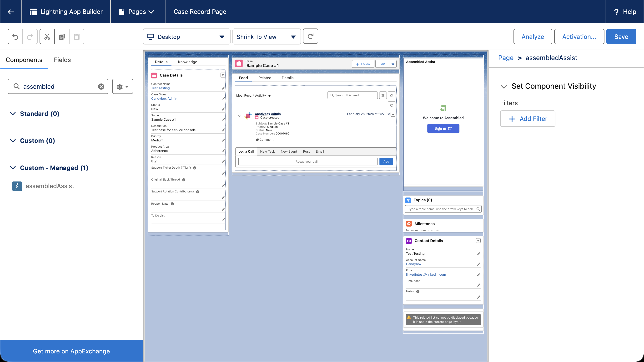Select the Feed tab
This screenshot has height=362, width=644.
[243, 78]
